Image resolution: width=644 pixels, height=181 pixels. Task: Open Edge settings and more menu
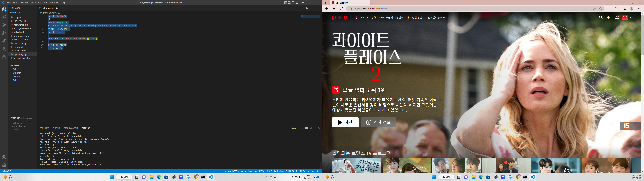(639, 9)
